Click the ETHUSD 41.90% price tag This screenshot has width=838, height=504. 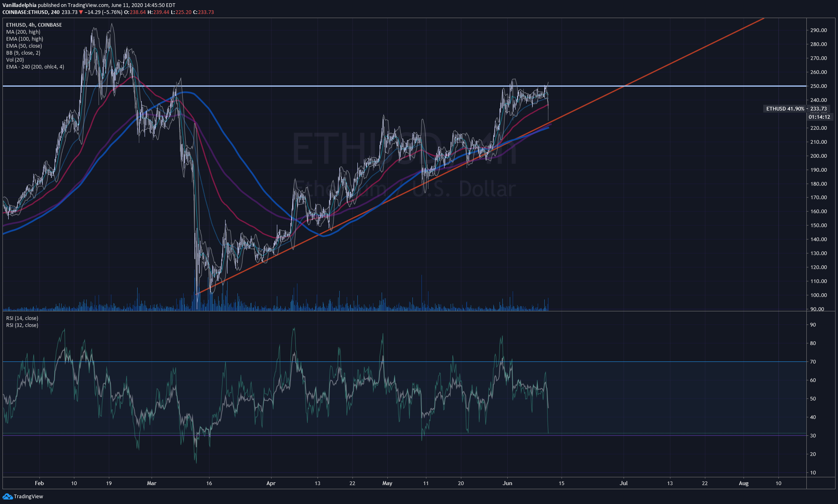(785, 109)
